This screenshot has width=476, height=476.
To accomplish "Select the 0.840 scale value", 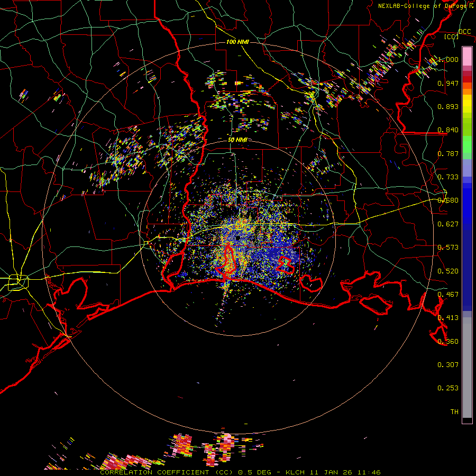I will coord(448,130).
